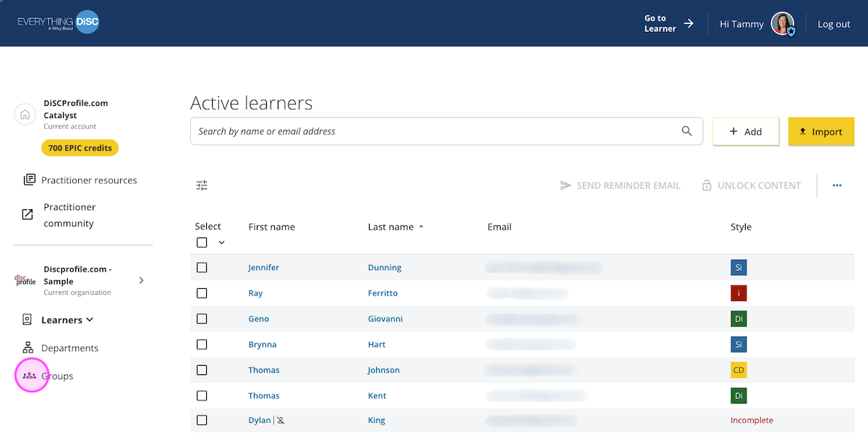
Task: Click the plus icon in Add button
Action: tap(733, 131)
